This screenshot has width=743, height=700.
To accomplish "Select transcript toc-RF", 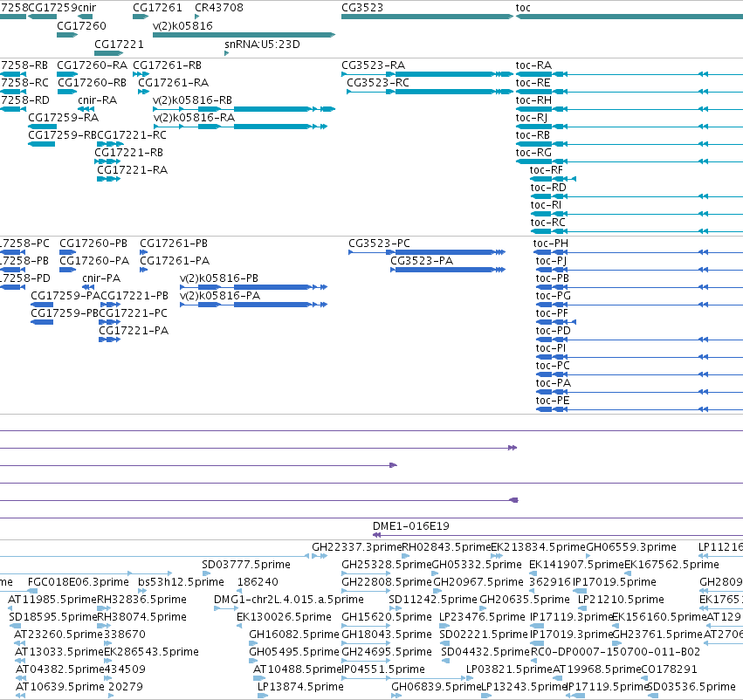I will (547, 169).
